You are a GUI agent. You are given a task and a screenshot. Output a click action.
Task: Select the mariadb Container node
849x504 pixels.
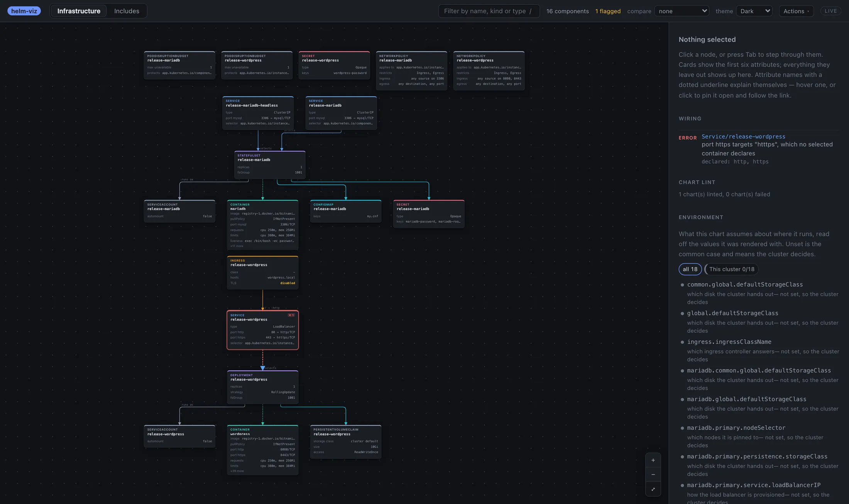click(262, 225)
